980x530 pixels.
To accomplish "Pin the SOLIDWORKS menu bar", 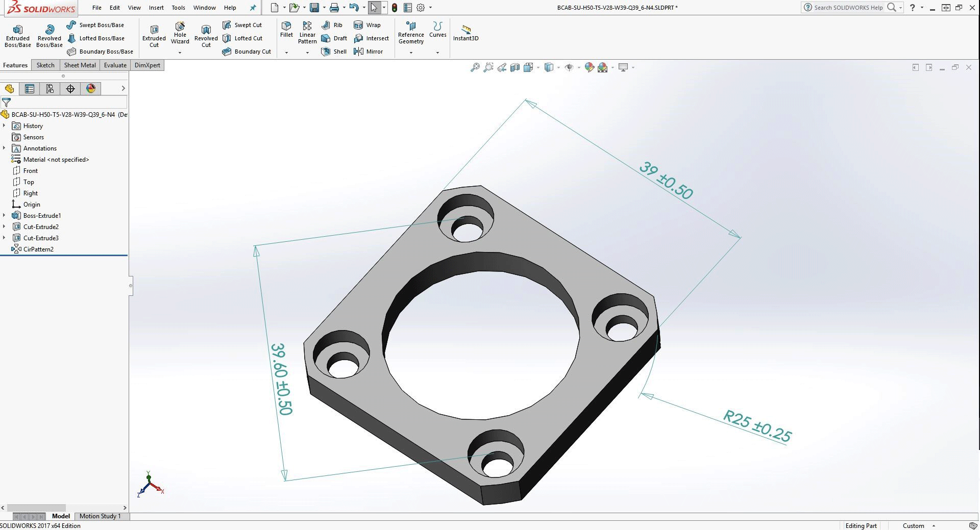I will tap(253, 8).
